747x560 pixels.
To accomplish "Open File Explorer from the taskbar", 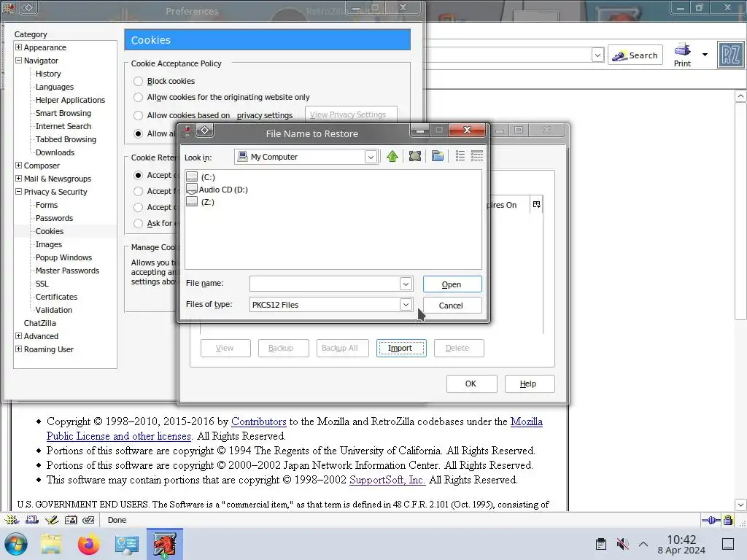I will (x=51, y=544).
